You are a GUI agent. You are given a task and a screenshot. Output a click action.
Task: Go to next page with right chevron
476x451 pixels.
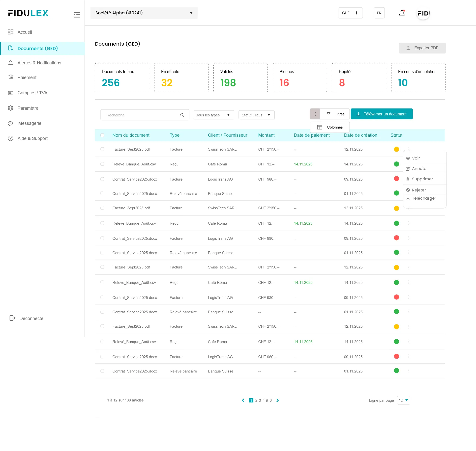[277, 400]
